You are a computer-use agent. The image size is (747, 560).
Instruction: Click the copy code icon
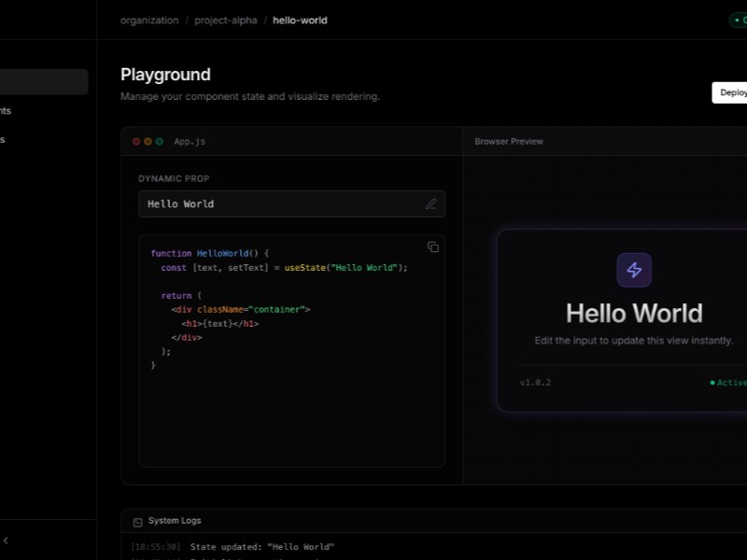432,247
